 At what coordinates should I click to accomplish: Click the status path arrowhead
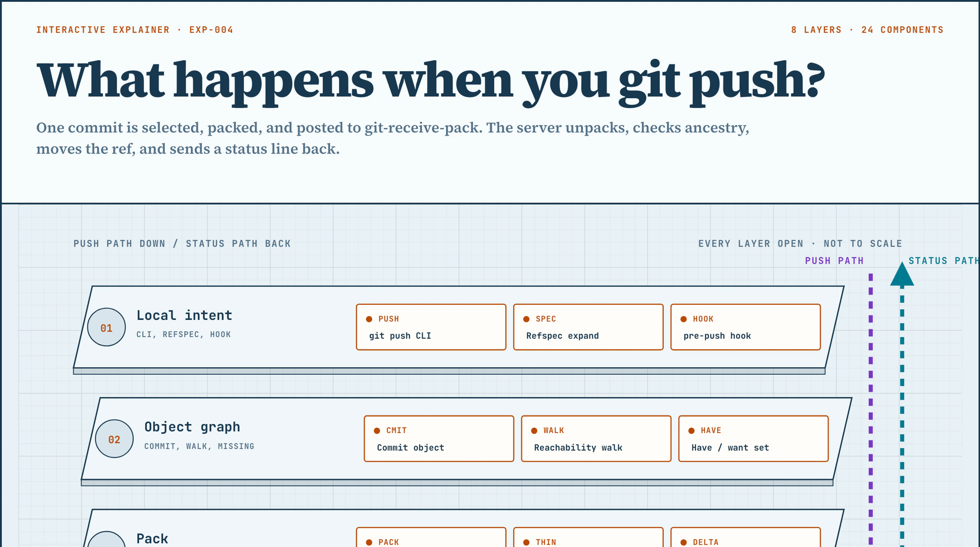coord(902,274)
